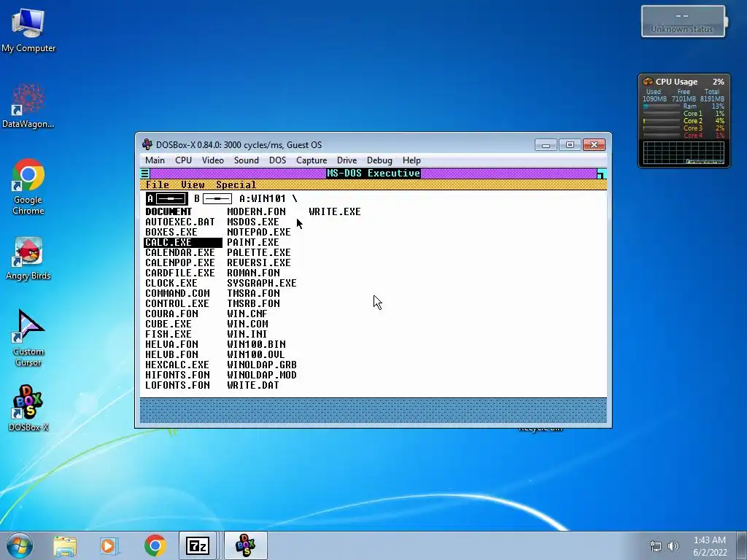Open the MS-DOS Executive View menu

point(193,184)
